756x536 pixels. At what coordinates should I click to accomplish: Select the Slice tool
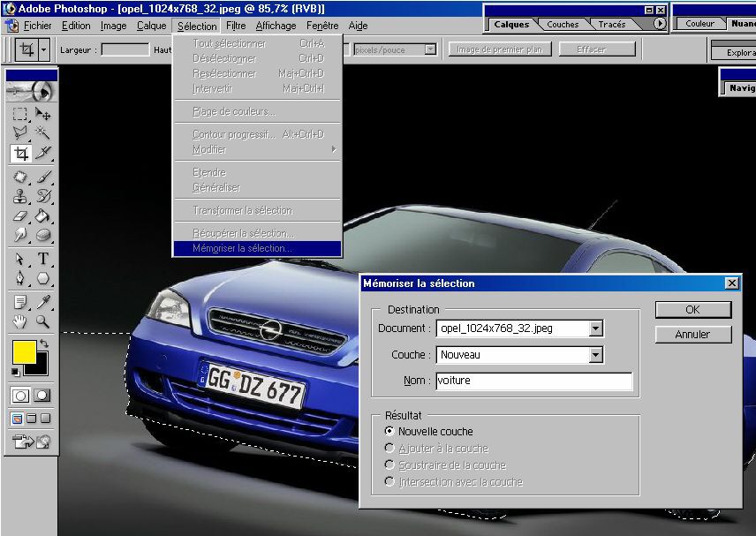(x=43, y=154)
